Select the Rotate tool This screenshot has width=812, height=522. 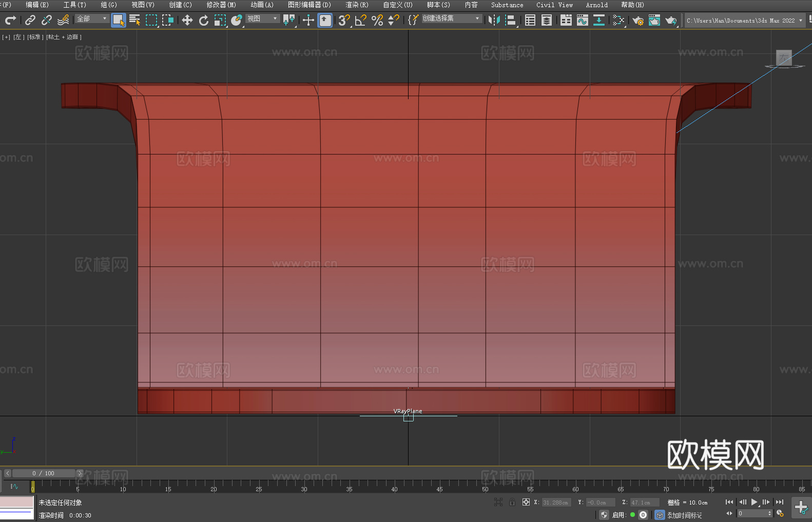[204, 20]
